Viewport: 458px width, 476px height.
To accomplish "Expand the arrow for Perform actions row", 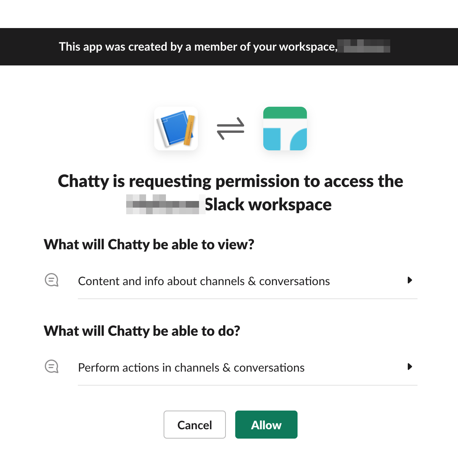I will 410,367.
